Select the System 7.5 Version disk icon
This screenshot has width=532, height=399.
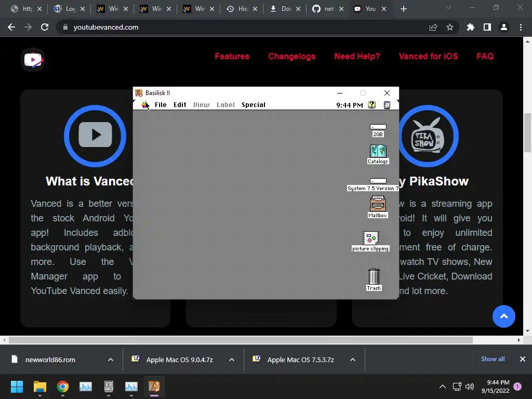(373, 184)
